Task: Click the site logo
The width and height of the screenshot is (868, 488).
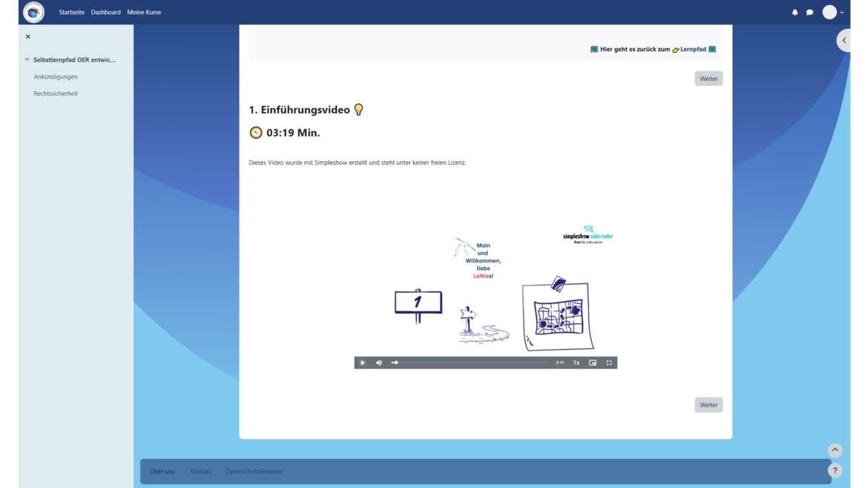Action: [x=33, y=12]
